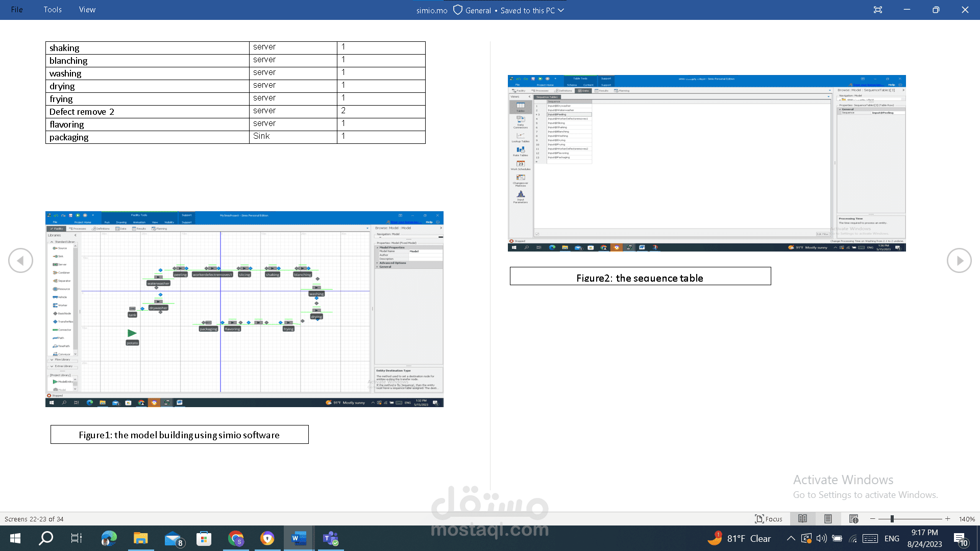Viewport: 980px width, 551px height.
Task: Select the 'Sink' cell in the packaging row
Action: (293, 137)
